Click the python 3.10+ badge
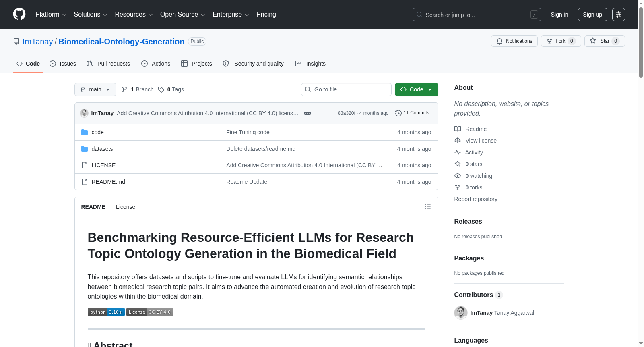Viewport: 644px width, 347px height. tap(106, 312)
